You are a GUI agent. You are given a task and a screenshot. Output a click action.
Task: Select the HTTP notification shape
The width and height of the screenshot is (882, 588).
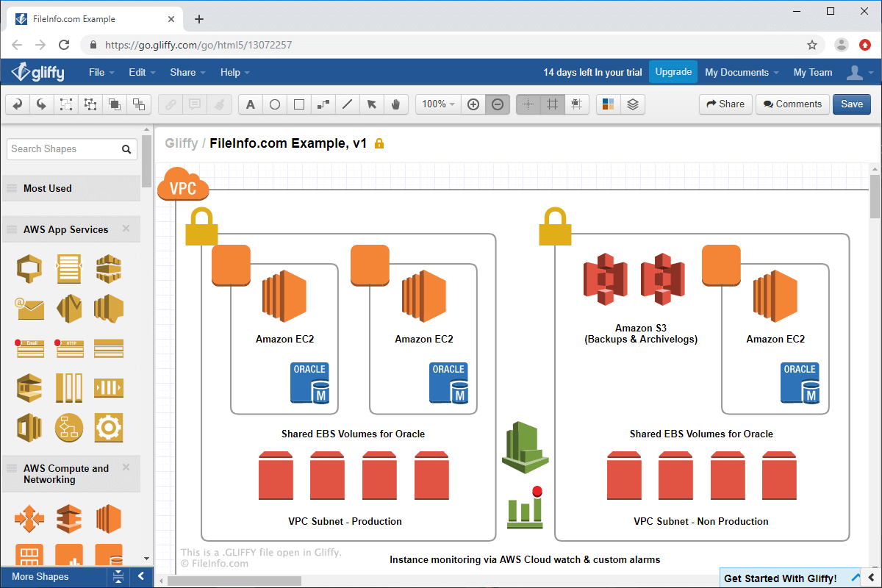[x=69, y=348]
